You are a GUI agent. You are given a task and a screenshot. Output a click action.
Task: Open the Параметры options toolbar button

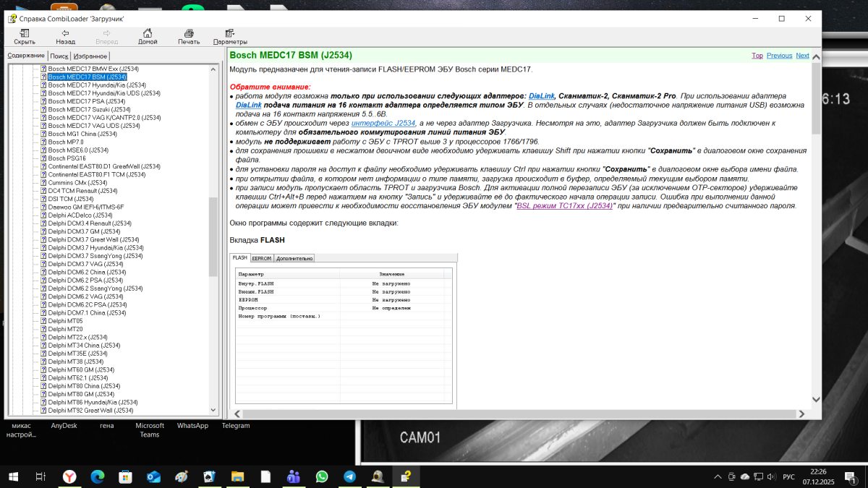coord(230,37)
